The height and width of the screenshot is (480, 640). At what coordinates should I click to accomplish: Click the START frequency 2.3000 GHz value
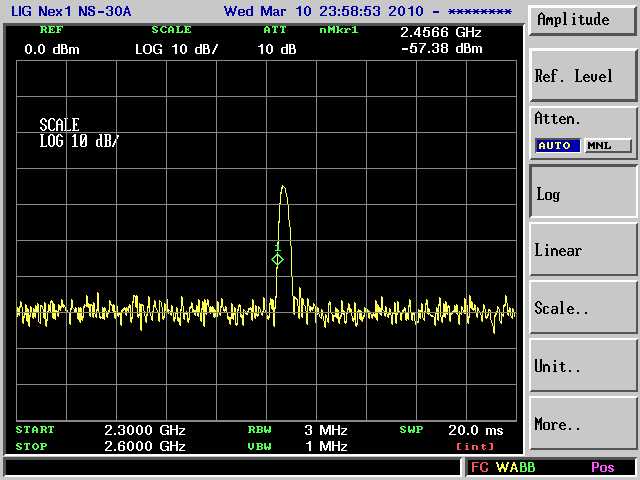[145, 430]
